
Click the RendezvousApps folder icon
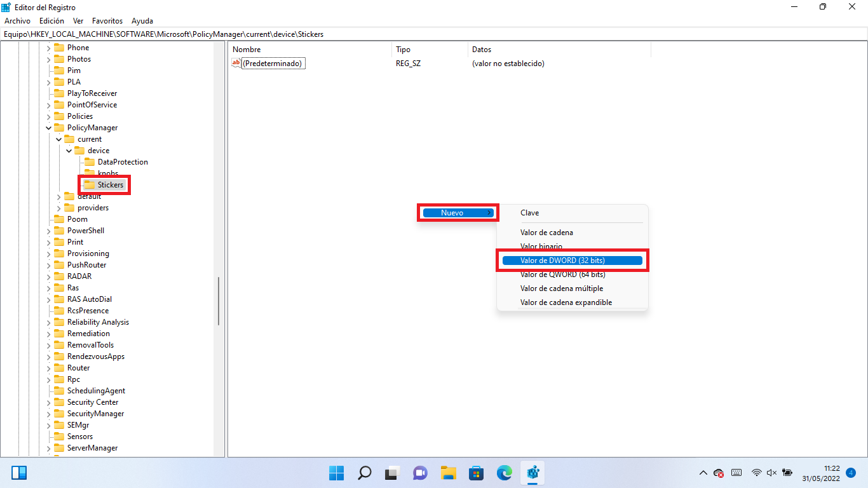coord(59,356)
